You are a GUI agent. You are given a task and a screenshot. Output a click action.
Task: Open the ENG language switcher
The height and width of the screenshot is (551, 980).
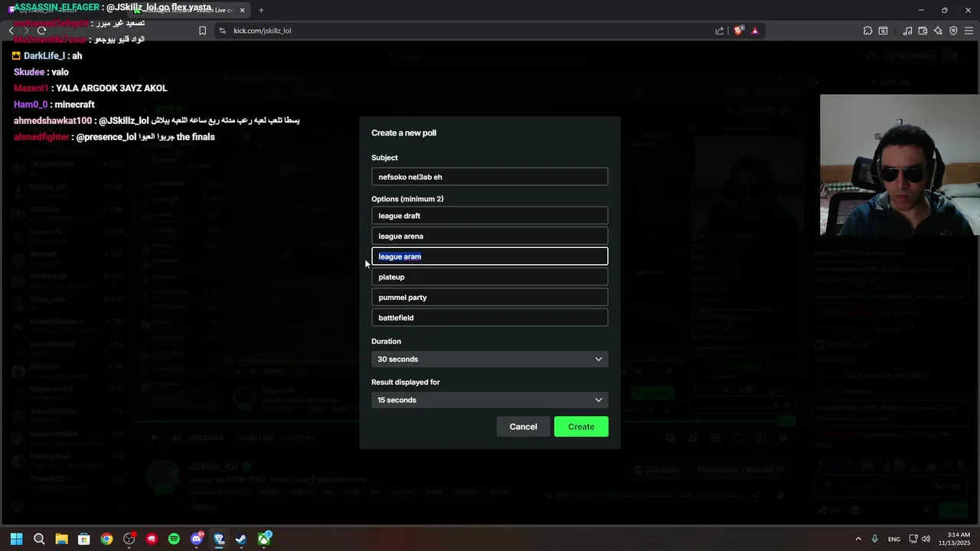point(894,540)
